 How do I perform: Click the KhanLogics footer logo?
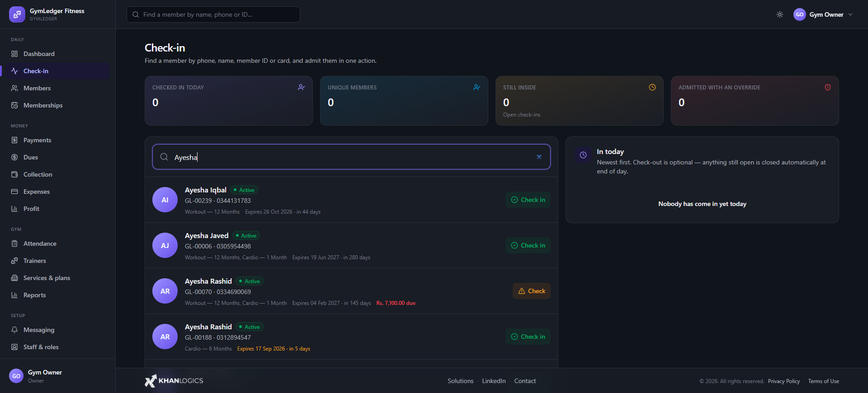click(174, 381)
